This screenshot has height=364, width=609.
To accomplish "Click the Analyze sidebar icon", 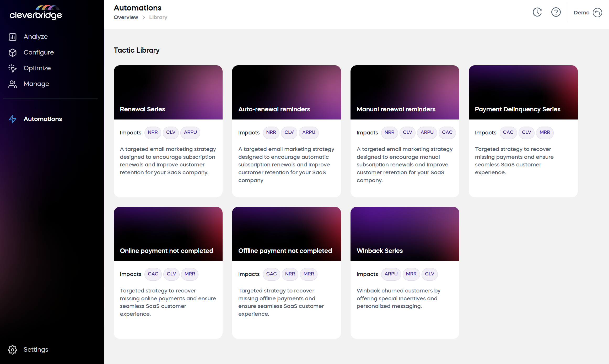I will click(13, 36).
